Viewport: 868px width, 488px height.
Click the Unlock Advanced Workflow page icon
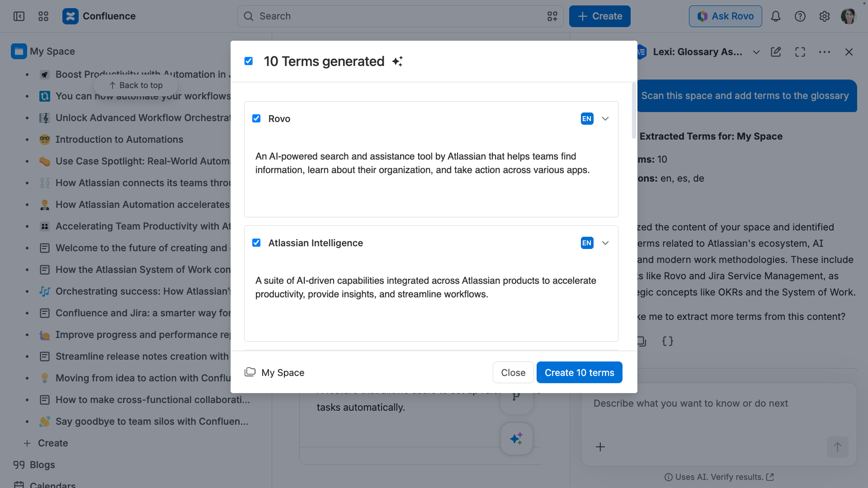(45, 118)
